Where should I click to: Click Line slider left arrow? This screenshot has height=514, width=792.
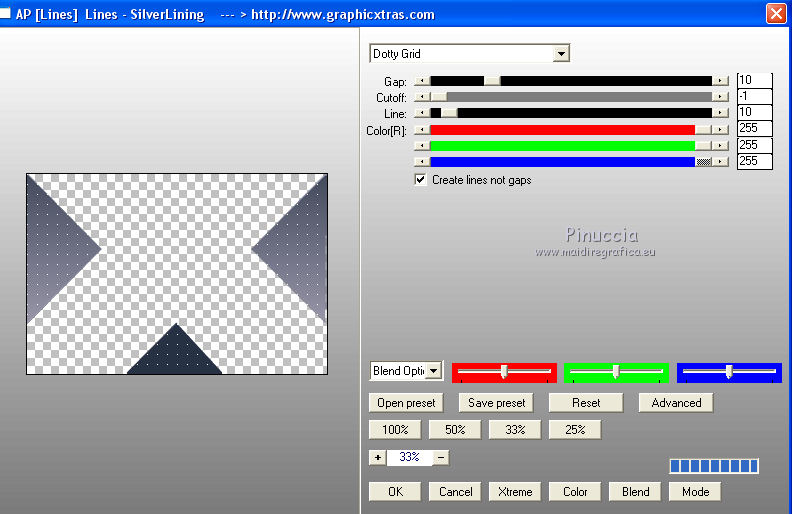tap(422, 113)
